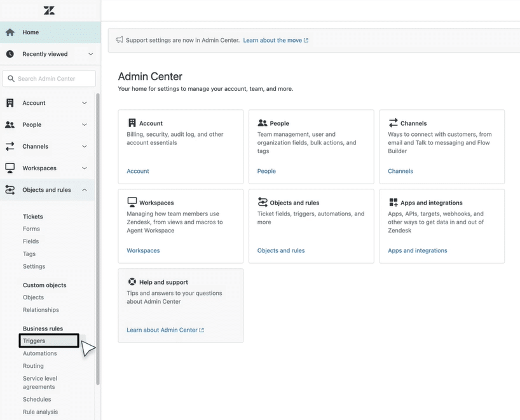Click the Channels arrows icon in sidebar

pyautogui.click(x=10, y=146)
